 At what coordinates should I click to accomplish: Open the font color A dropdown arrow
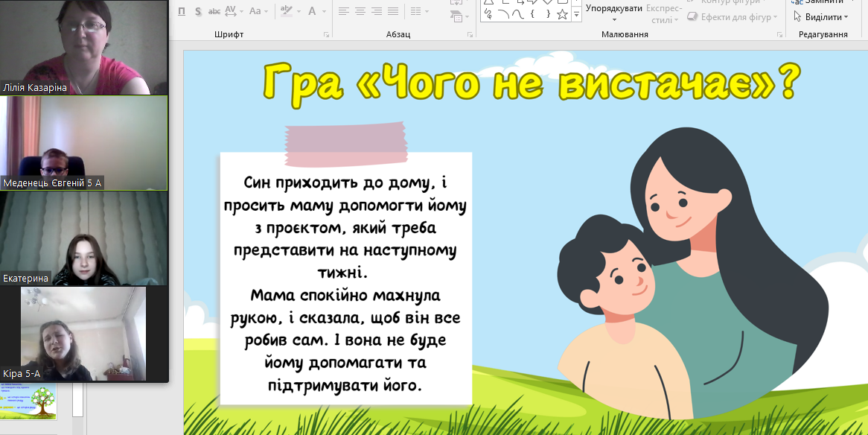(324, 11)
